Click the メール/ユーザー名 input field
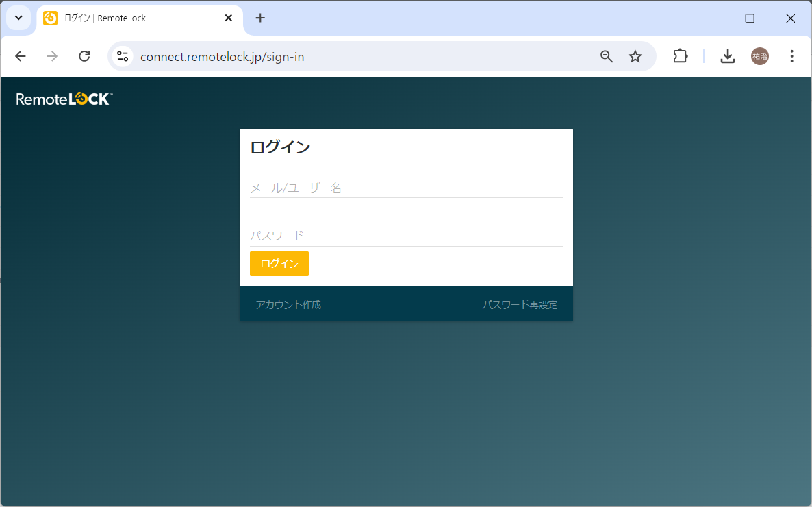This screenshot has width=812, height=507. point(406,187)
